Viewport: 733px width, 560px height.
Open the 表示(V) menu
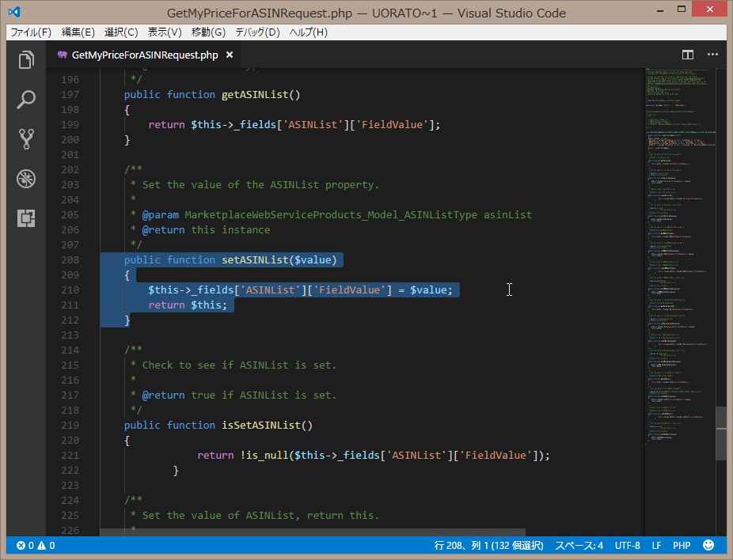click(165, 32)
